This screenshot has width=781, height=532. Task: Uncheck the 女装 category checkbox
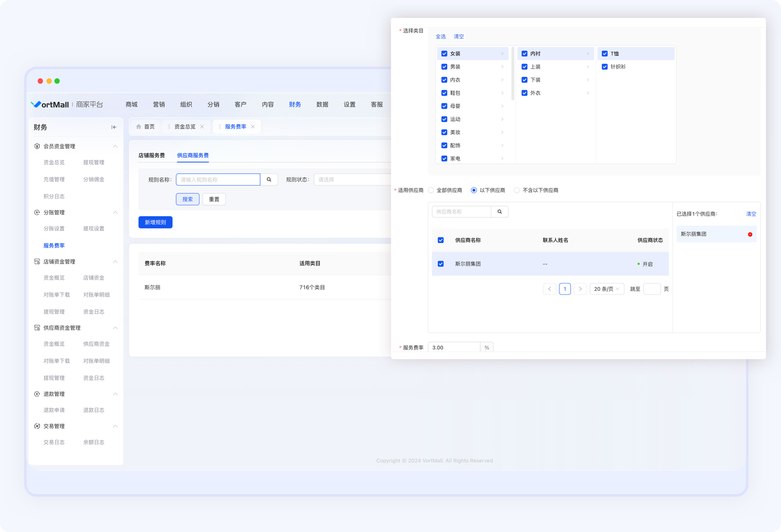444,54
